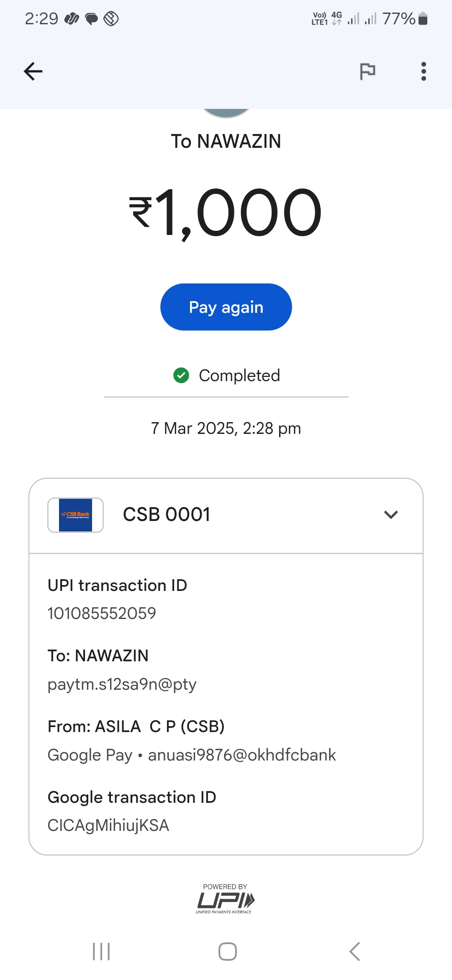Tap the anuasi9876@okhdfcbank sender address
The width and height of the screenshot is (452, 980).
[x=242, y=755]
